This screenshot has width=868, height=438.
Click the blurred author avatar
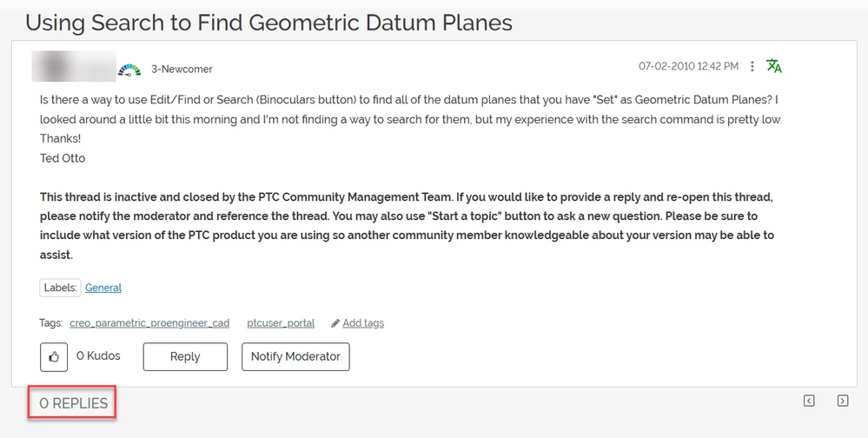pyautogui.click(x=74, y=66)
